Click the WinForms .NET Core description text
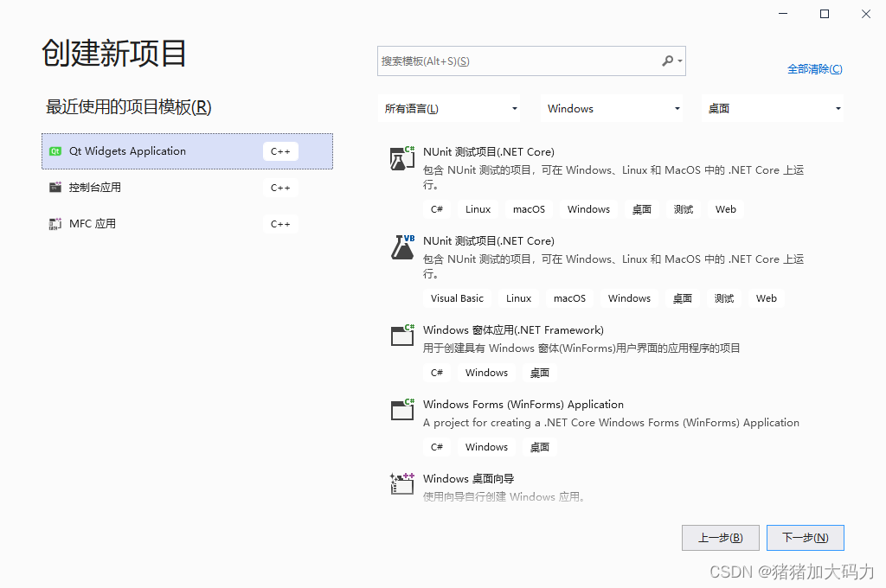Viewport: 886px width, 588px height. pos(612,423)
